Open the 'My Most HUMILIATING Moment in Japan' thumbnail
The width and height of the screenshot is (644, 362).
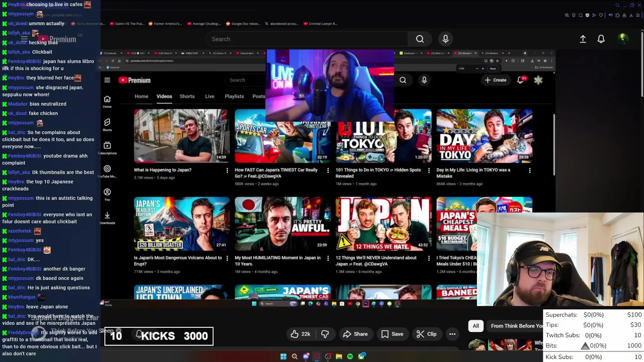click(282, 224)
